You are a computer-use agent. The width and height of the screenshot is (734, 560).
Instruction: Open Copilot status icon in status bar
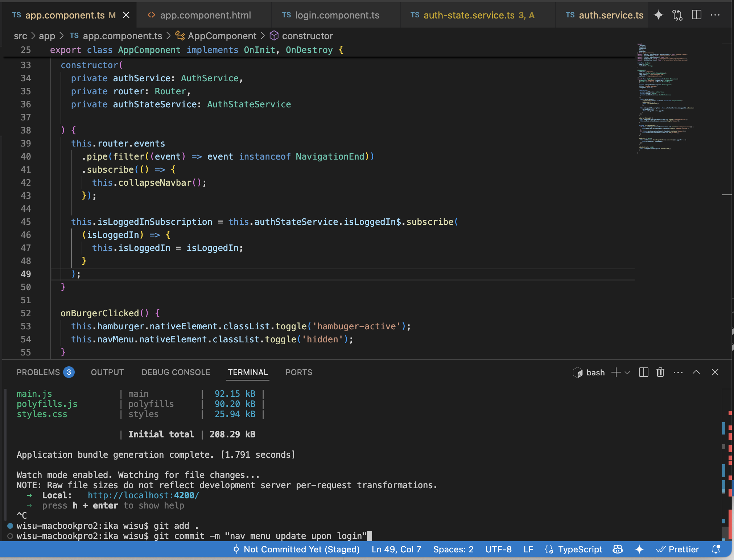pos(618,549)
